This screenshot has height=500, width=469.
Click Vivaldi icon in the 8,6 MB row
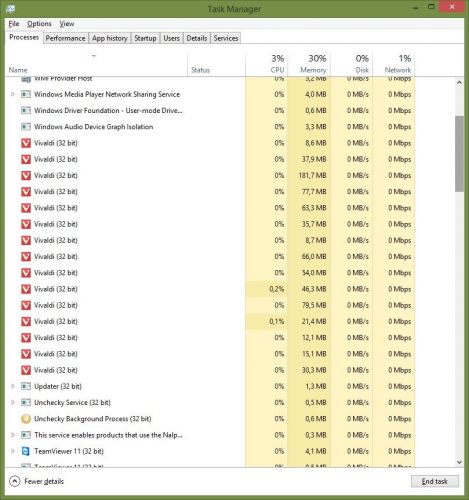26,143
